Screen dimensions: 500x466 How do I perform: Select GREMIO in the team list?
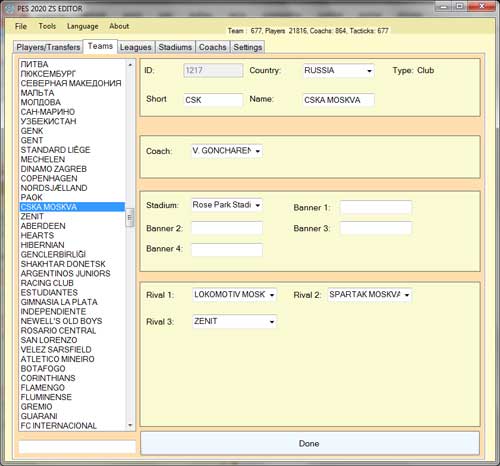point(72,406)
